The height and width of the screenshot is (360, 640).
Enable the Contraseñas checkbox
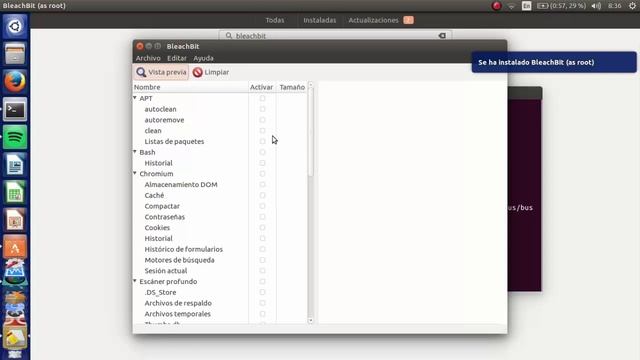262,217
